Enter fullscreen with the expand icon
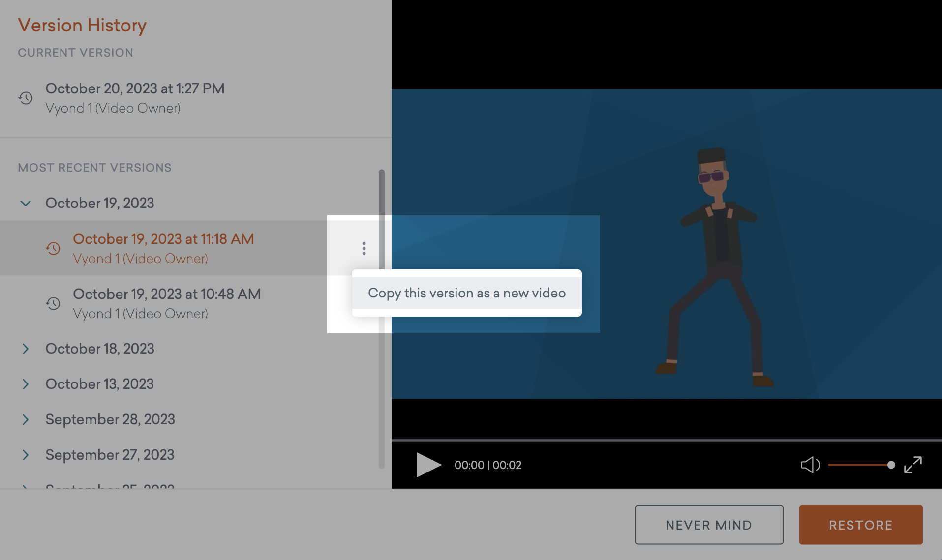 (x=913, y=464)
